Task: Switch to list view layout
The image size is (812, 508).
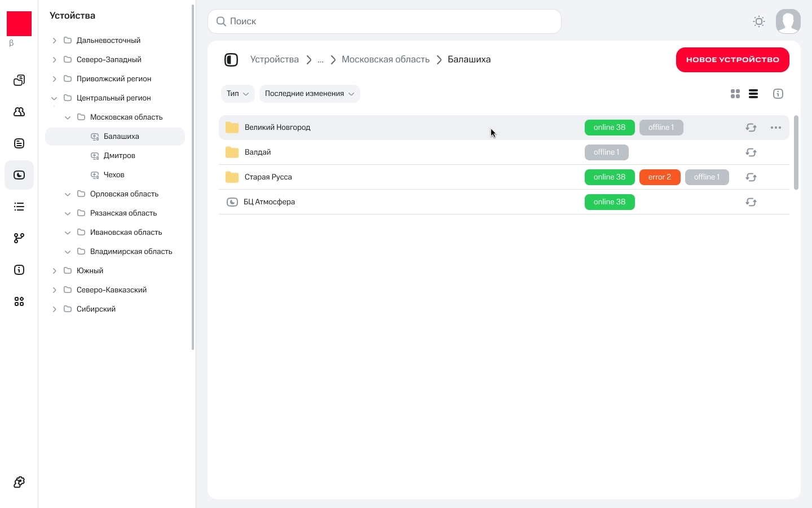Action: point(753,94)
